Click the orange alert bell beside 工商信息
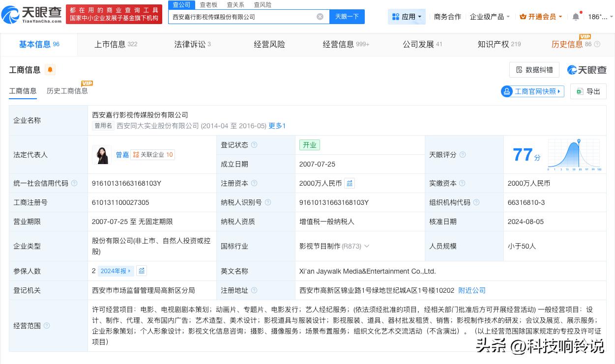This screenshot has height=364, width=615. 50,70
